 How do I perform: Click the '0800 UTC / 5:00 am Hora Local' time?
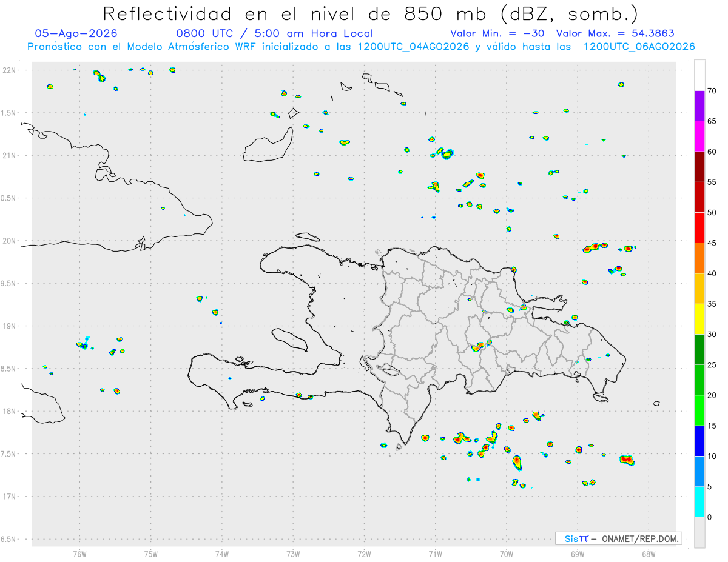[x=275, y=33]
